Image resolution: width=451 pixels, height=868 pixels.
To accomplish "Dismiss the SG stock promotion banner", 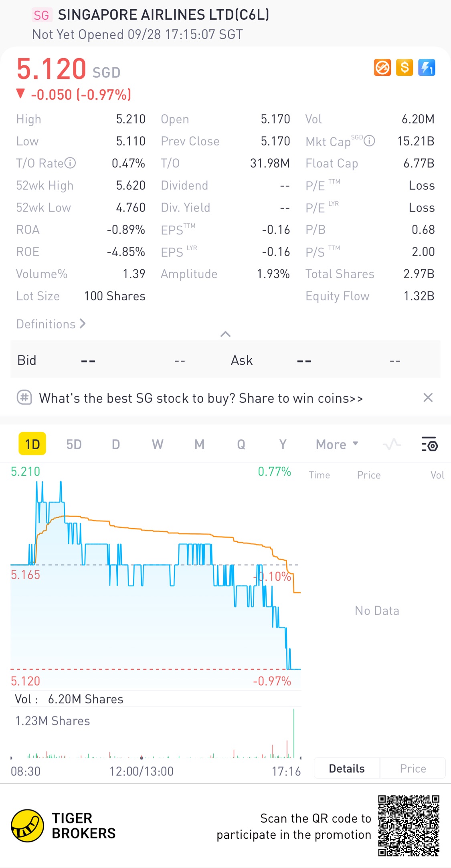I will (x=428, y=398).
